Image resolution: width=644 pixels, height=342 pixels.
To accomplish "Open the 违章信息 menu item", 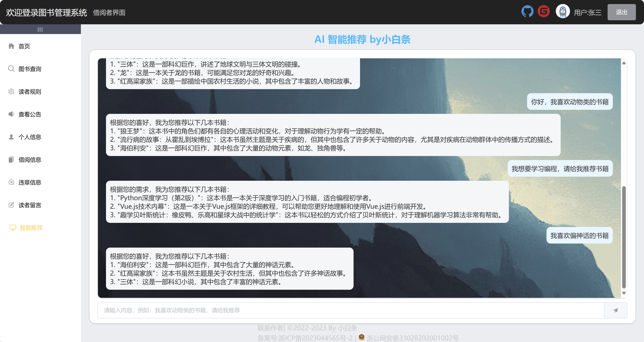I will (30, 183).
